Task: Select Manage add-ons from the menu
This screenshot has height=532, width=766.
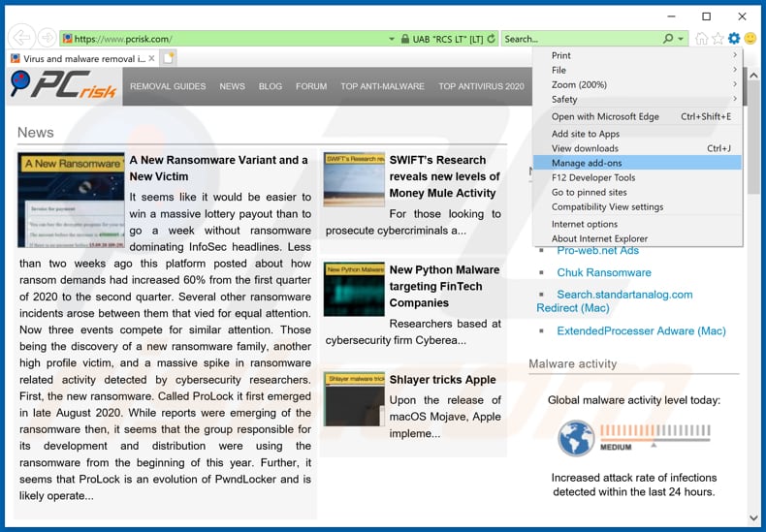Action: (587, 163)
